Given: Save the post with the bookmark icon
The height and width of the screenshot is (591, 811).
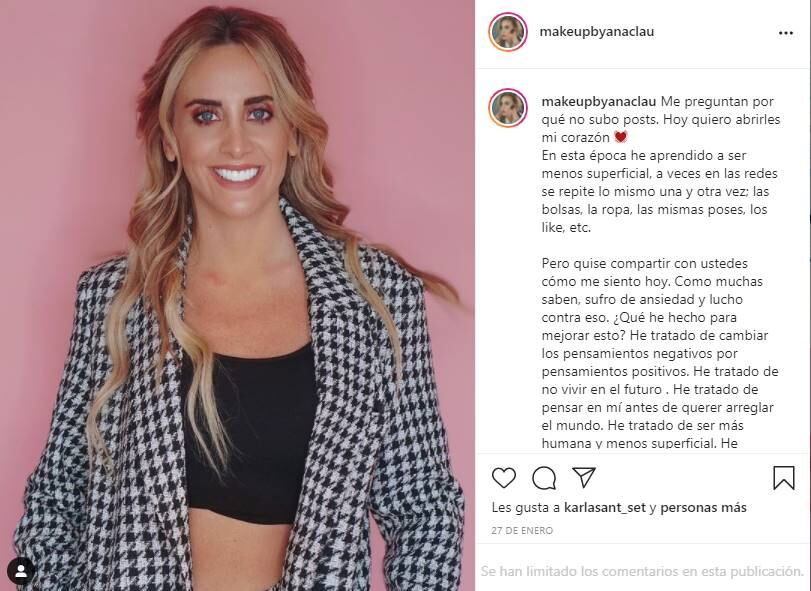Looking at the screenshot, I should (x=784, y=478).
